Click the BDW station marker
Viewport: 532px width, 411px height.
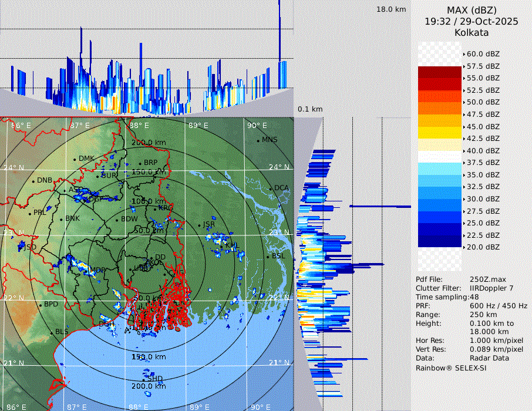tap(117, 220)
